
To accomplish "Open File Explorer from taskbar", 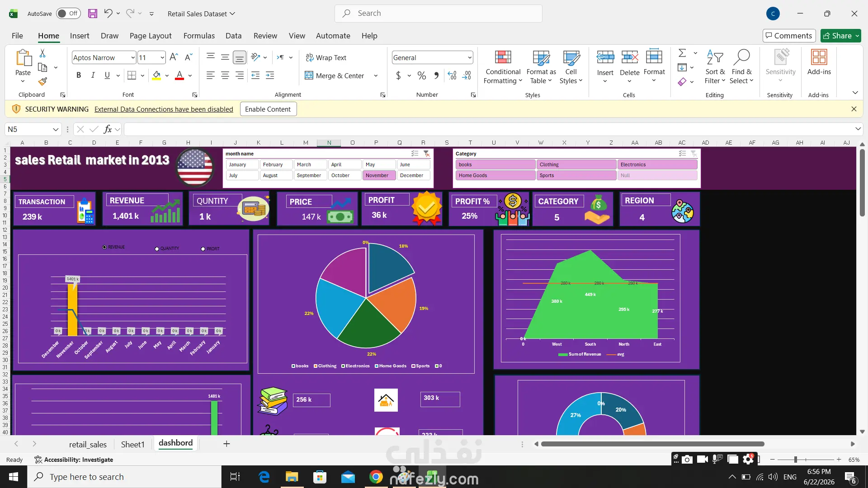I will coord(292,477).
